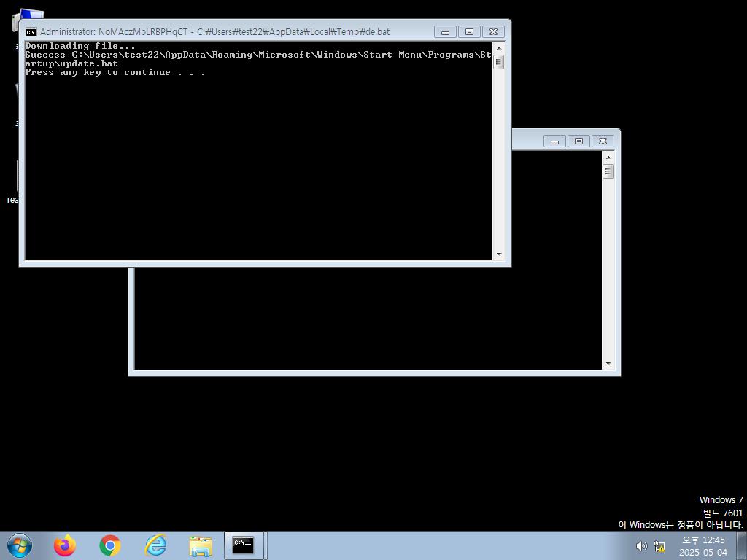This screenshot has height=560, width=747.
Task: Open the Windows Start menu orb
Action: pos(20,545)
